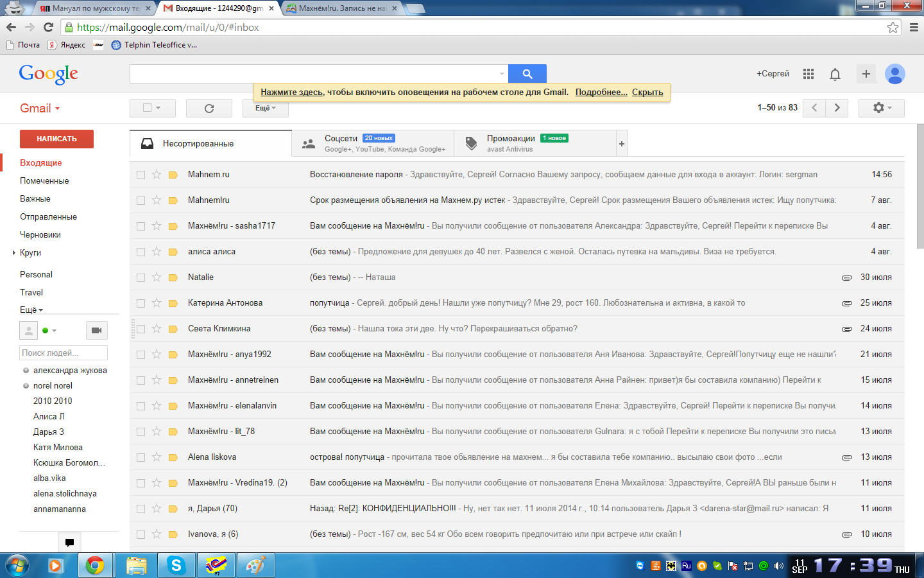Viewport: 924px width, 578px height.
Task: Switch to Мануал по мужскому browser tab
Action: [x=94, y=8]
